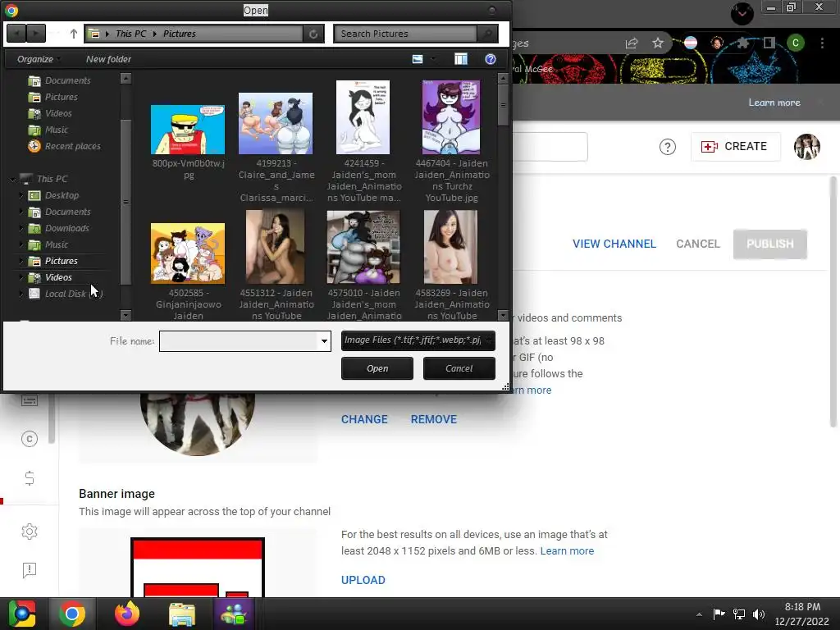Open Send feedback icon in sidebar

pos(30,570)
